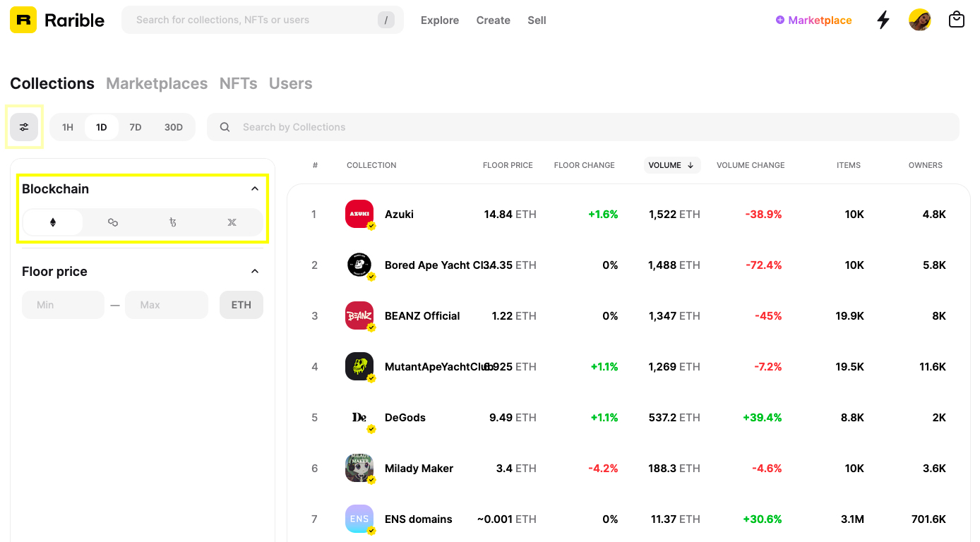Click the slash shortcut badge in search
This screenshot has height=542, width=980.
click(386, 20)
